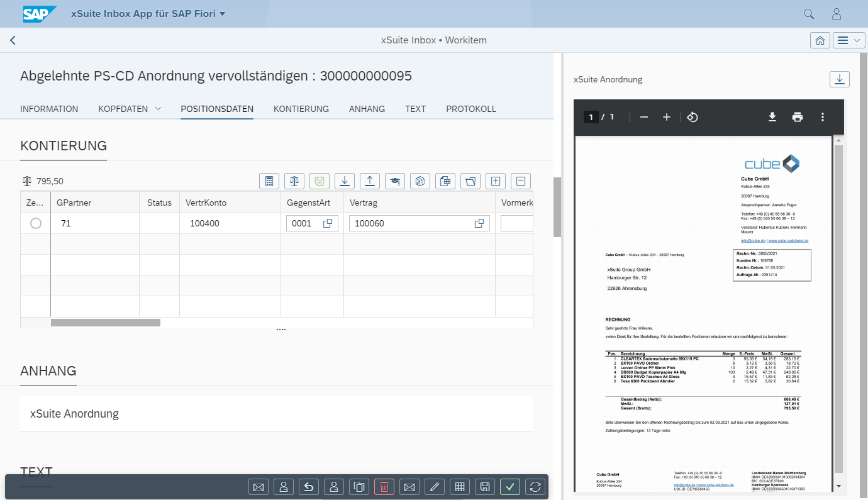
Task: Switch to the KONTIERUNG tab
Action: pos(301,109)
